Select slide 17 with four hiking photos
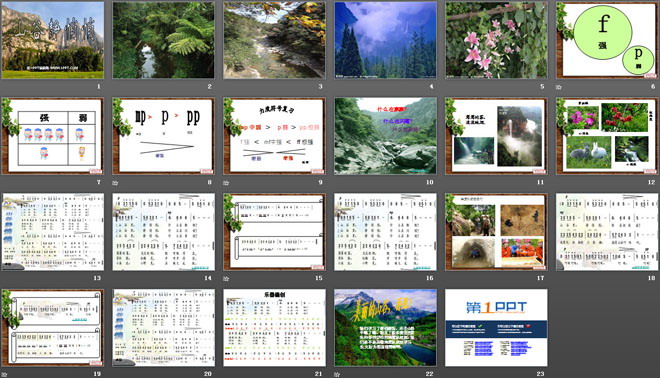Viewport: 660px width, 378px height. tap(496, 232)
